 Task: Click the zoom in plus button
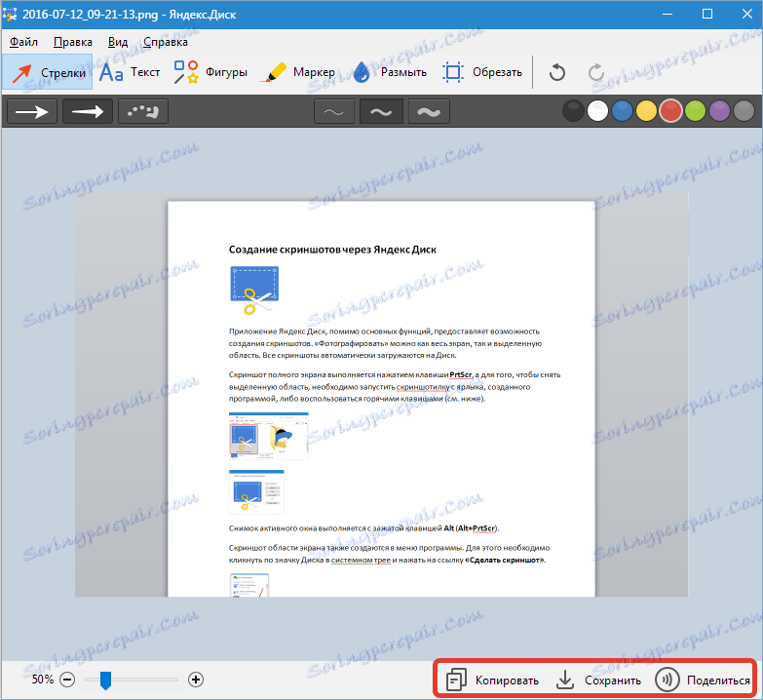[196, 680]
